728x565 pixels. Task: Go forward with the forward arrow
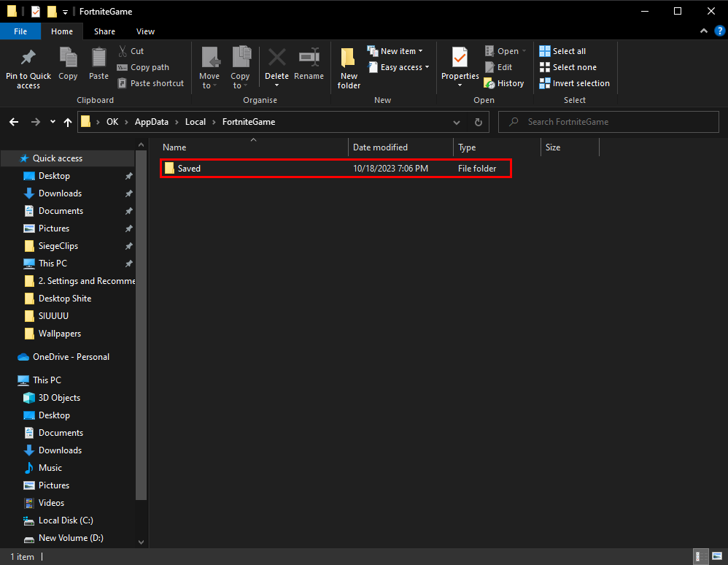[35, 122]
